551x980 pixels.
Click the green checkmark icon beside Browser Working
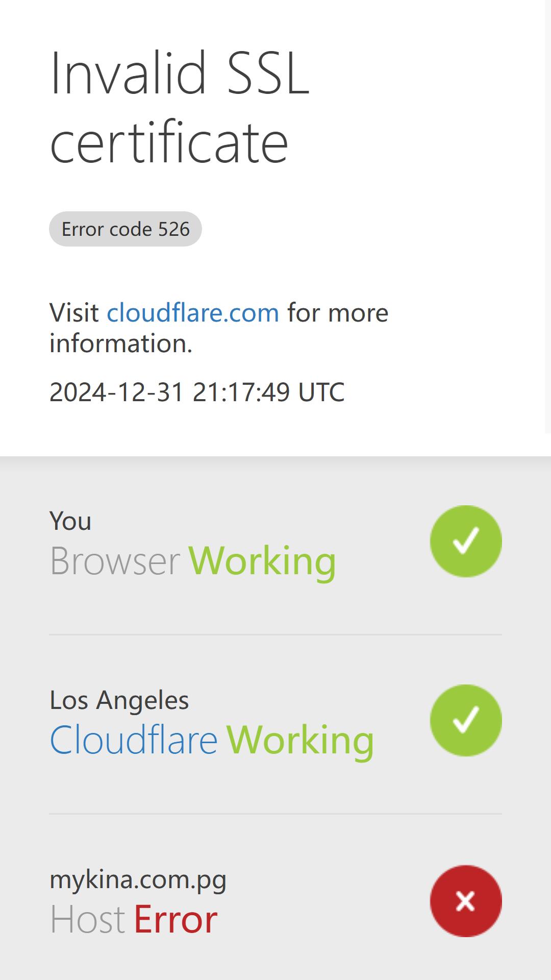point(466,541)
